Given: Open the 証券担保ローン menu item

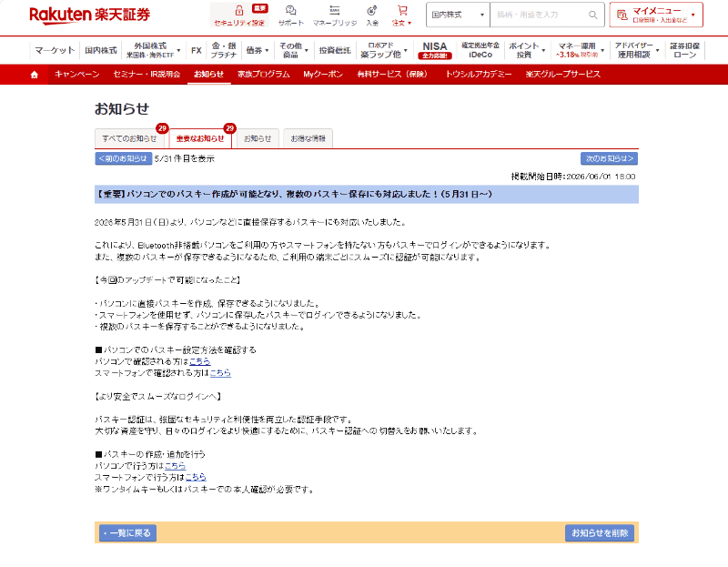Looking at the screenshot, I should pos(685,50).
